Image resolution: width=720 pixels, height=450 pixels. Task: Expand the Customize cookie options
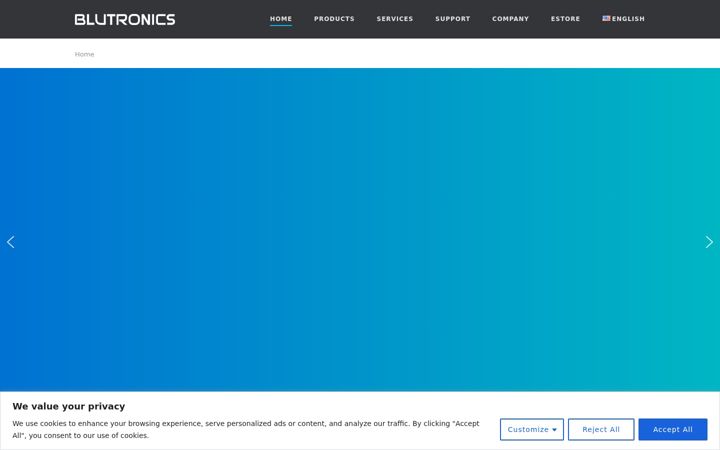532,429
